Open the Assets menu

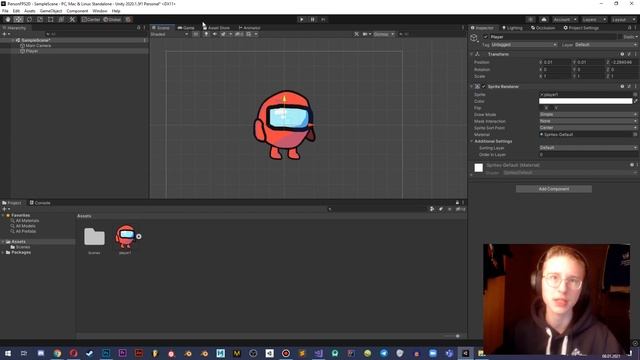tap(30, 11)
